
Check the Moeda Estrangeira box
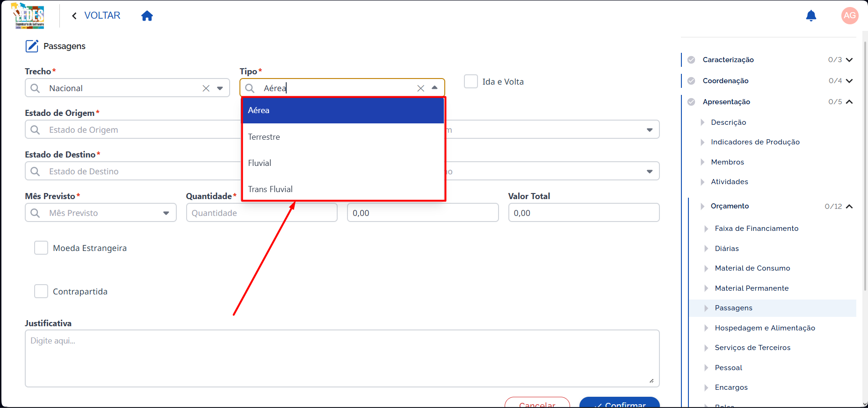click(x=41, y=248)
